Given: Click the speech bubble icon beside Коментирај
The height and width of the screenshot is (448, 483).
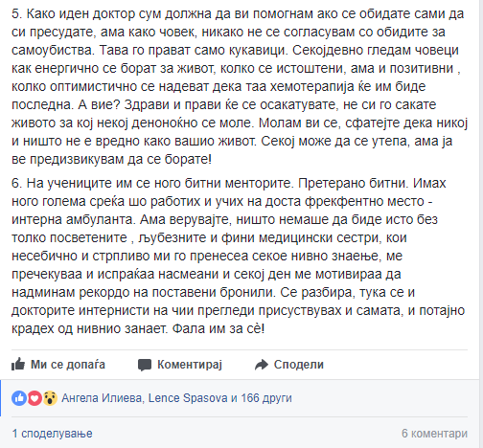Looking at the screenshot, I should (x=145, y=365).
